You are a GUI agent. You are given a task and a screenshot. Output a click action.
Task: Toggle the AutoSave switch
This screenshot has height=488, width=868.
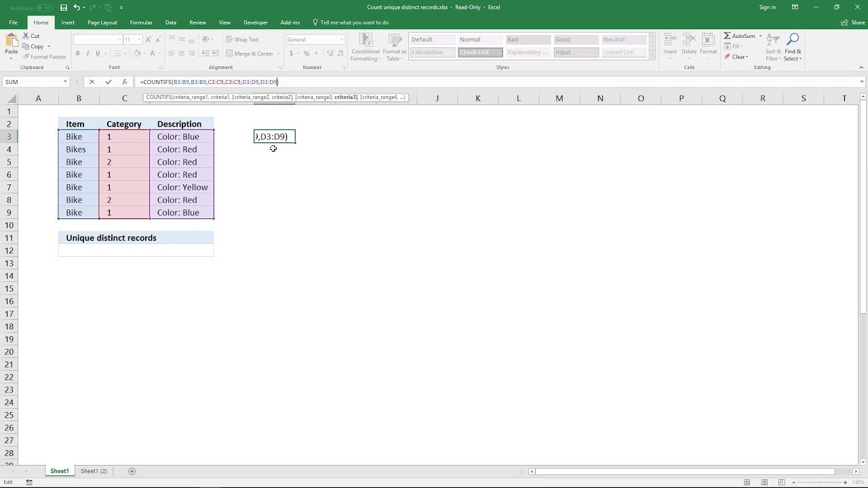coord(45,7)
